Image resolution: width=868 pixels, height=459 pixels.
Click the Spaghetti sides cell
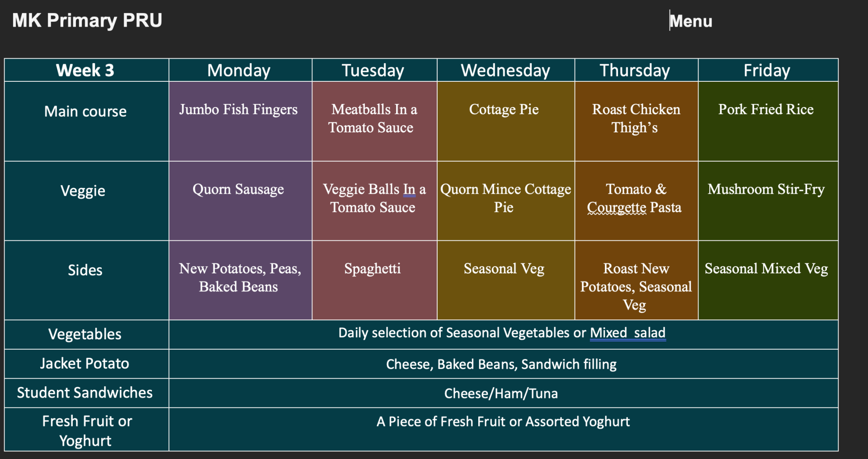coord(374,280)
